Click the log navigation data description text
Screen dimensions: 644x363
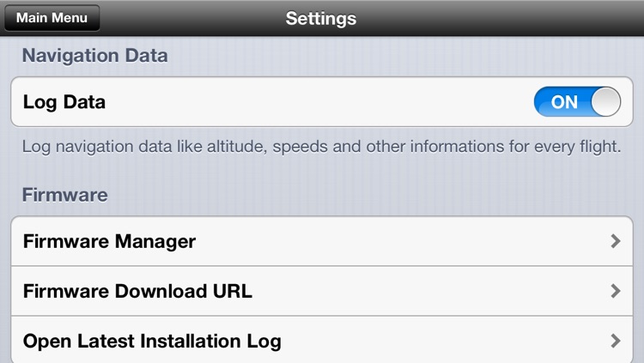pos(322,147)
